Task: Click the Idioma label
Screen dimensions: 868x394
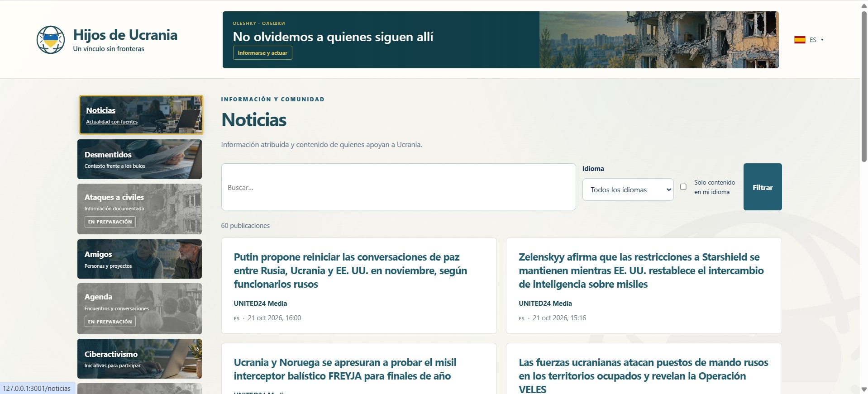Action: [x=593, y=169]
